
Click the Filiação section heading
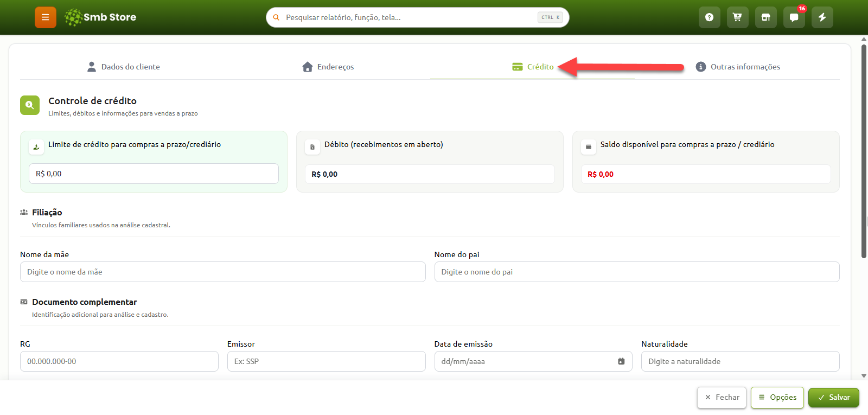47,212
